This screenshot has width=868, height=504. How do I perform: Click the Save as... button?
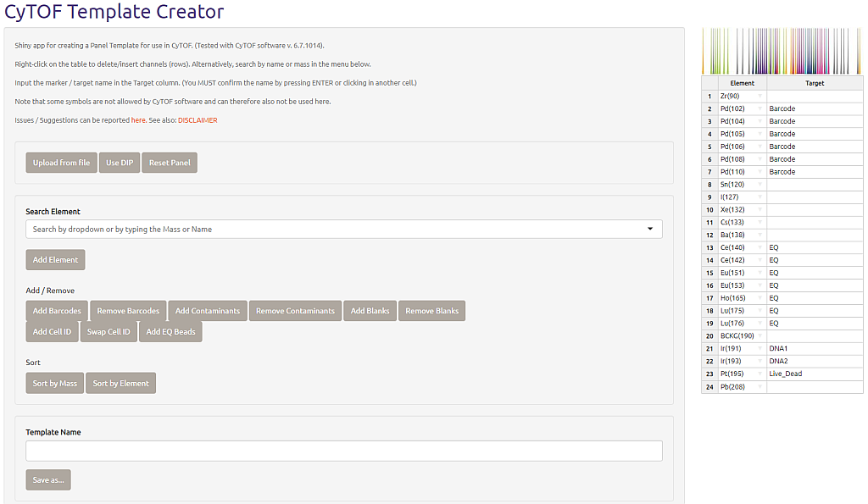click(48, 480)
